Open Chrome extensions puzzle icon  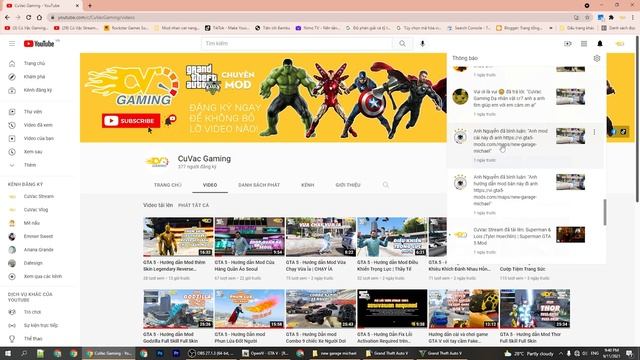click(x=611, y=18)
